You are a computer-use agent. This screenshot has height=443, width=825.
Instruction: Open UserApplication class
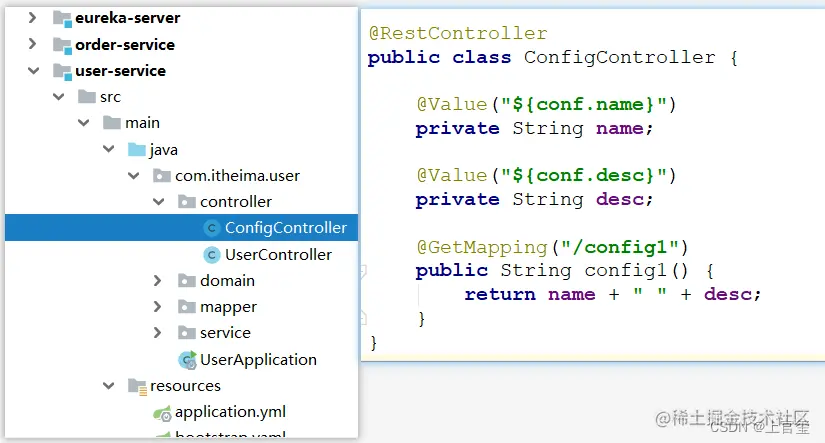click(x=258, y=360)
